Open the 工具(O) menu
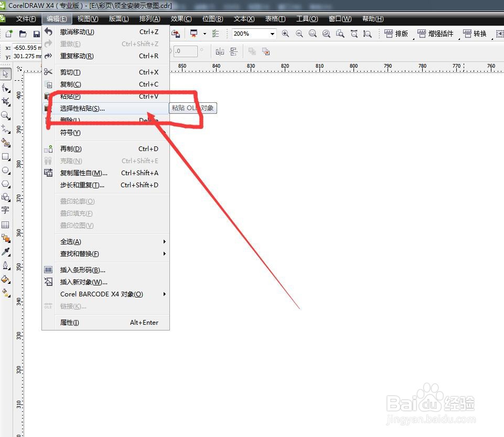Image resolution: width=504 pixels, height=437 pixels. click(307, 19)
